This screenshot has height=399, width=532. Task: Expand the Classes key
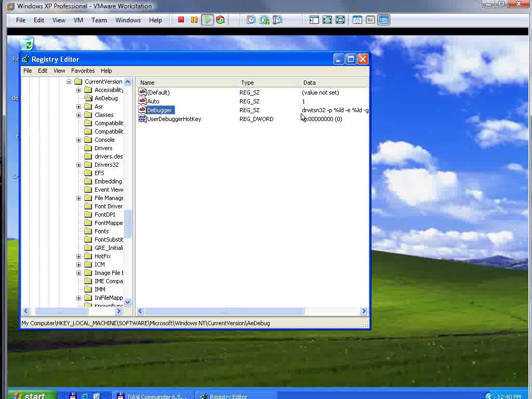(79, 115)
